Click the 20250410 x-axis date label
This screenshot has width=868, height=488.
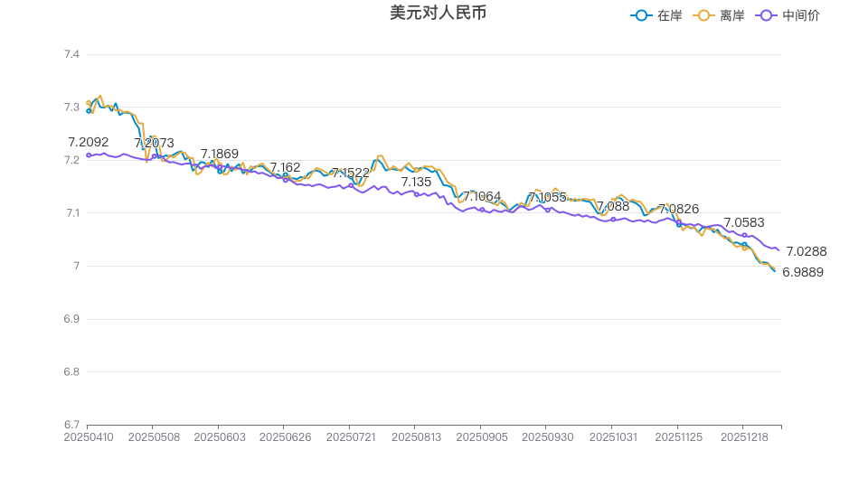(x=88, y=436)
